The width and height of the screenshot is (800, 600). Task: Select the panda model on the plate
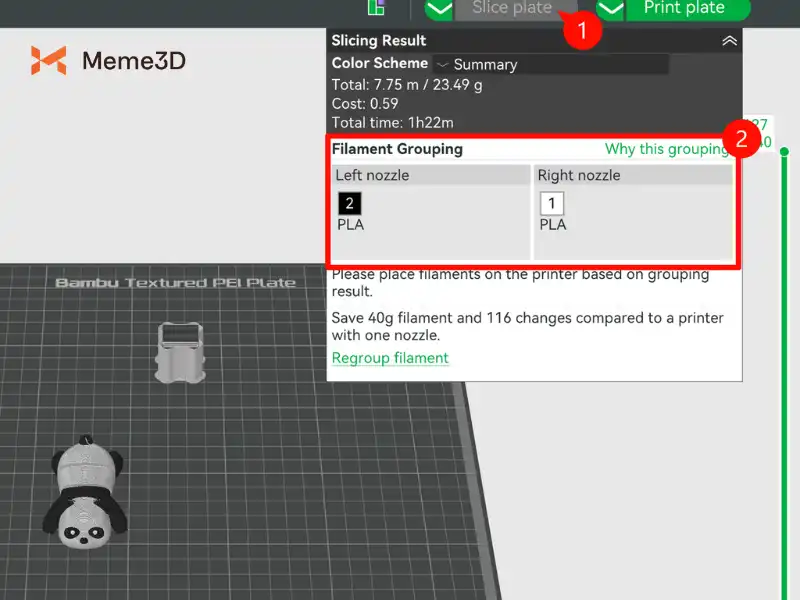pos(82,495)
